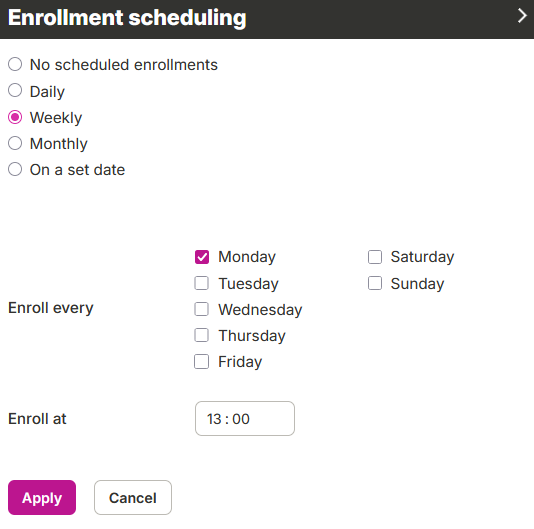Tick the Thursday checkbox
Screen dimensions: 534x529
pos(202,335)
